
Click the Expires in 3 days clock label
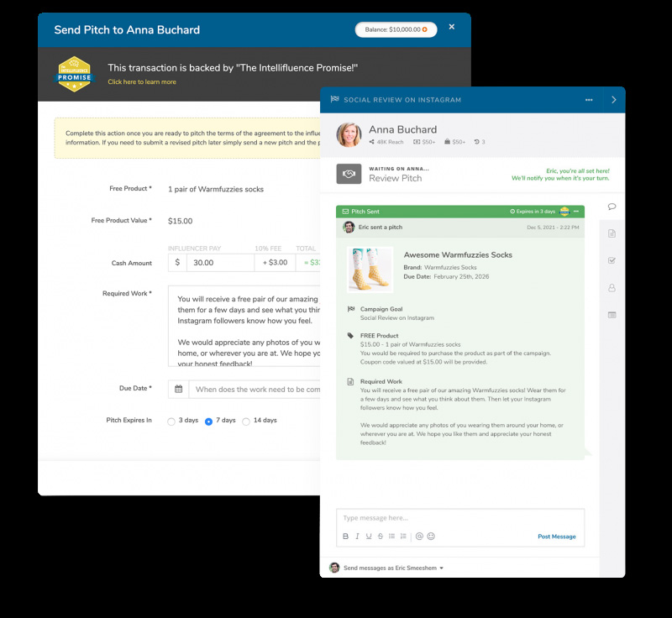pos(533,212)
